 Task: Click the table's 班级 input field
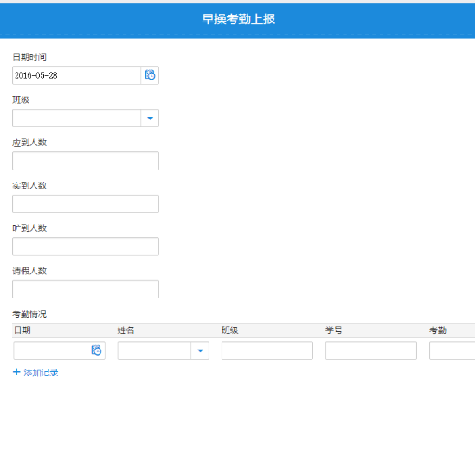pos(267,350)
